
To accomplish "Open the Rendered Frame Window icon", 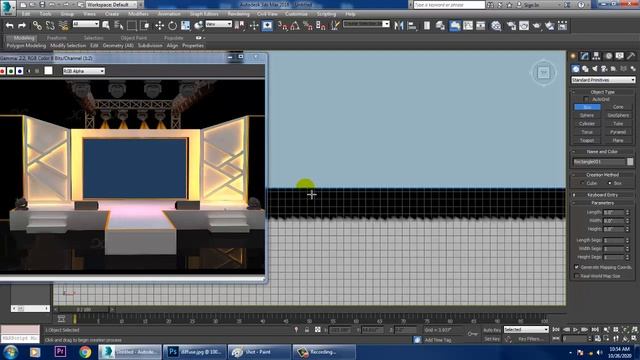I will 524,26.
